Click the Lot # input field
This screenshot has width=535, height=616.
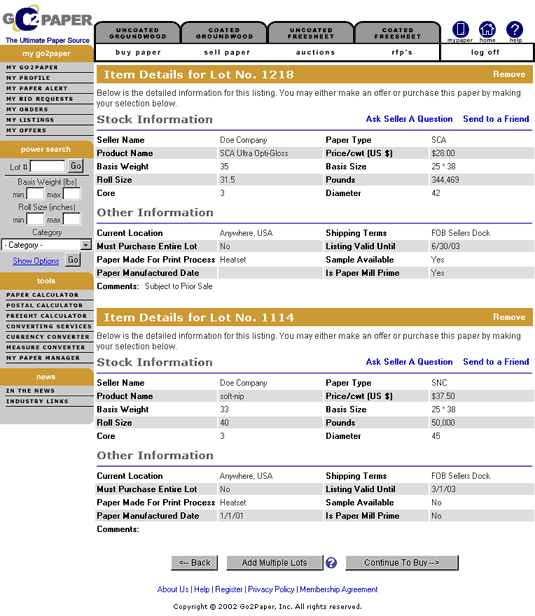48,167
